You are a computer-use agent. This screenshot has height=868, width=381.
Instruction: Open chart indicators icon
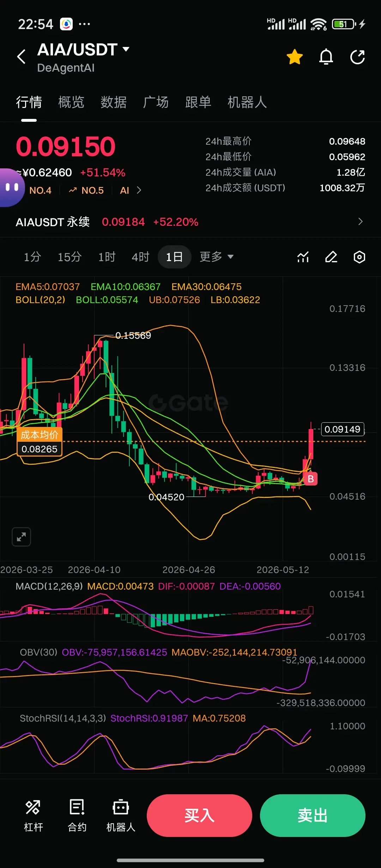pos(303,257)
